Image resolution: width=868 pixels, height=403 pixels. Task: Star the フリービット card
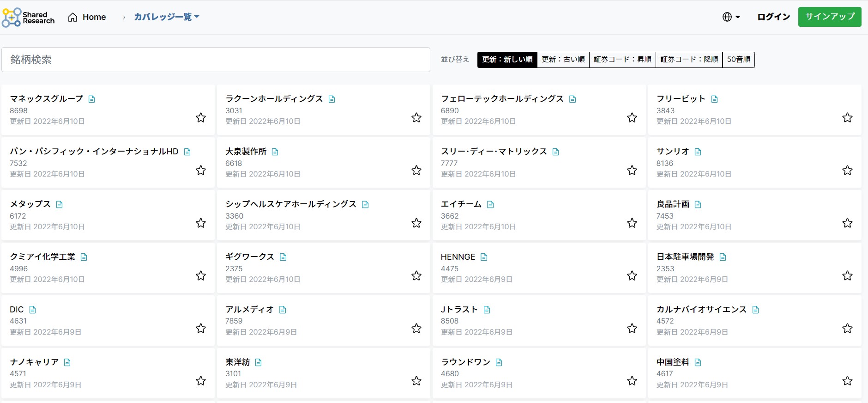point(847,117)
